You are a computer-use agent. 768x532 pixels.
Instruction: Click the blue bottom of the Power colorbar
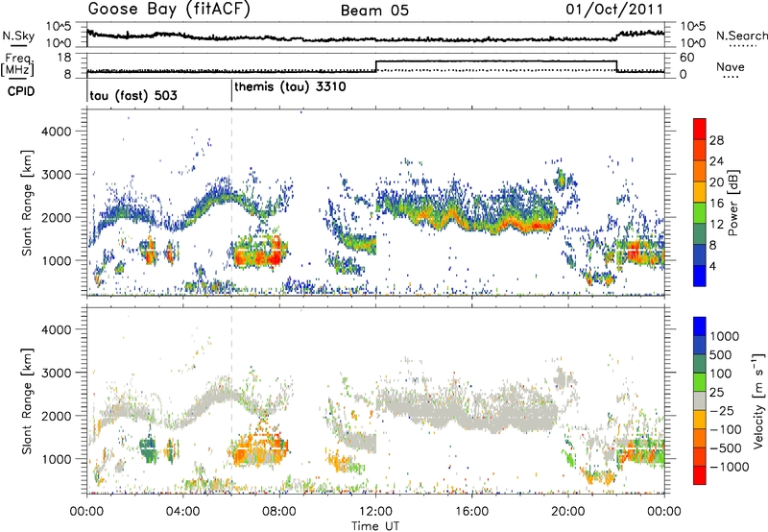[x=700, y=276]
